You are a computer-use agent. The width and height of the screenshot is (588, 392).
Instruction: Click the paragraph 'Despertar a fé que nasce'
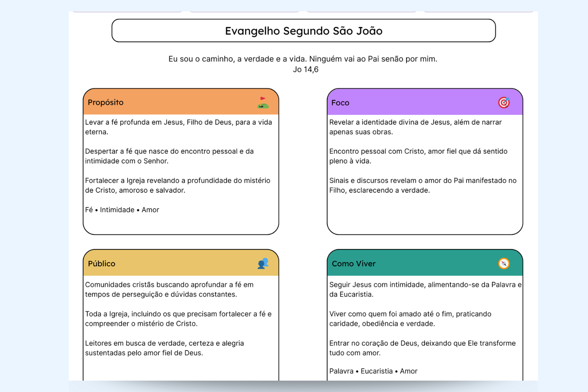click(169, 156)
